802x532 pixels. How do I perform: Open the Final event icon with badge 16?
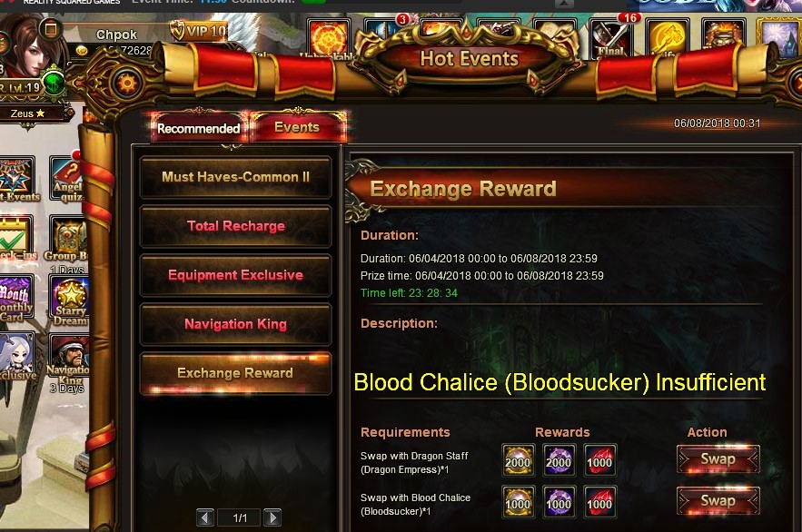click(x=612, y=37)
